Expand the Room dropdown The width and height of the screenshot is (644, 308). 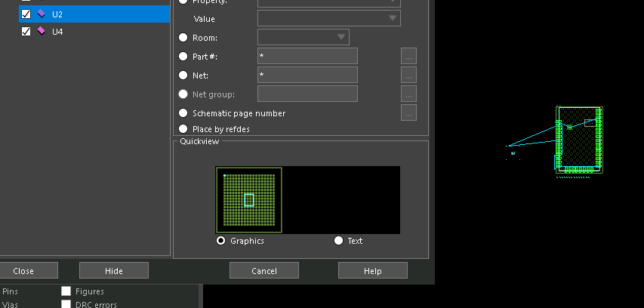pos(340,37)
